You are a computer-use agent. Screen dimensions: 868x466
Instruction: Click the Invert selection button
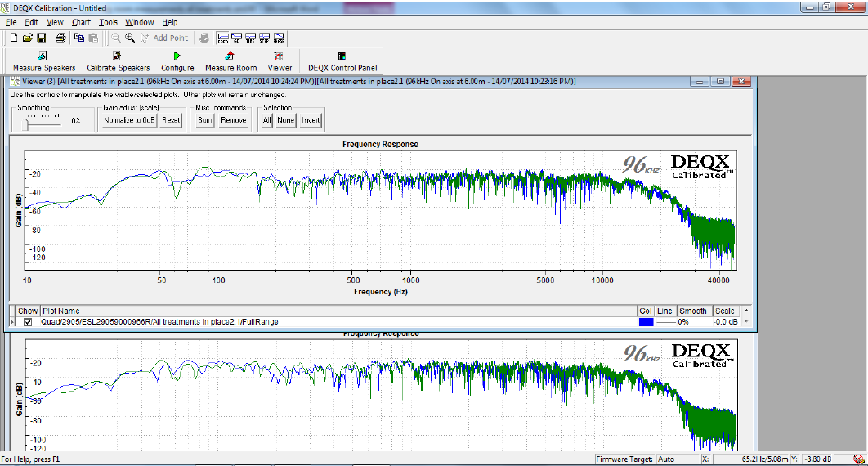pyautogui.click(x=311, y=120)
